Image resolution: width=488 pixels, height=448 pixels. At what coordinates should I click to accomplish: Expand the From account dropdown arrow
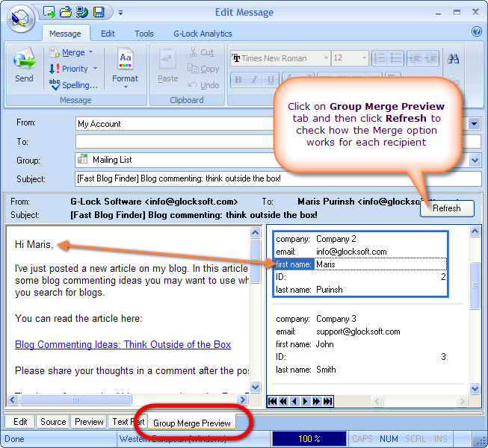tap(474, 124)
